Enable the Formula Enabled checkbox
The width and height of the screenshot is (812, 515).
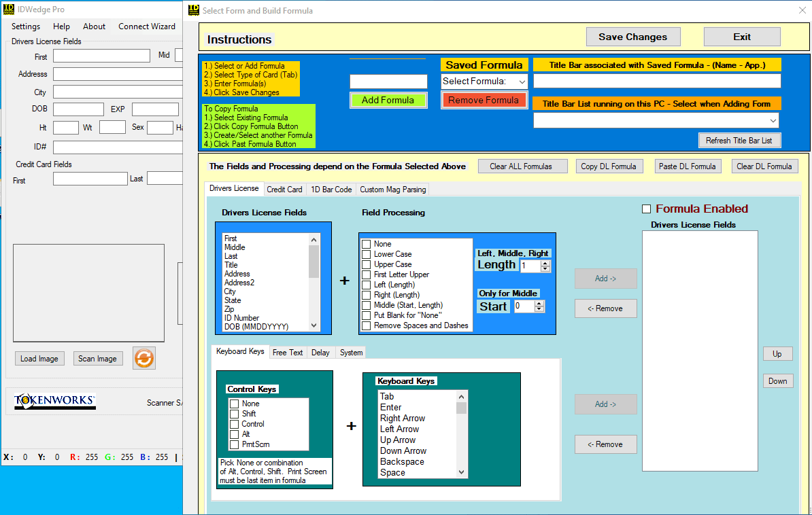click(646, 209)
